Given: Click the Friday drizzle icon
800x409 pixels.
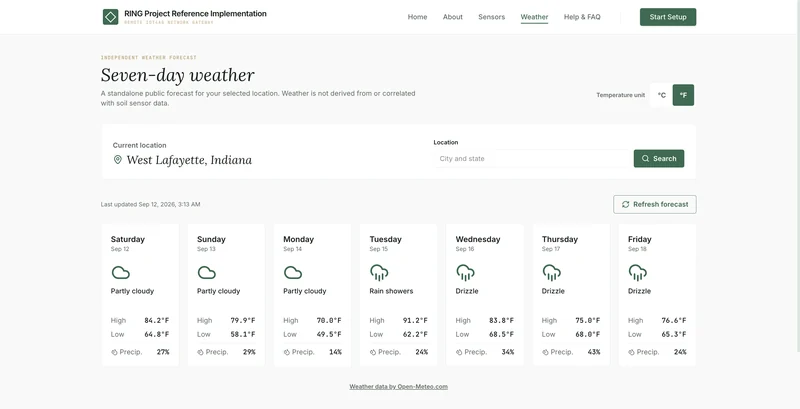Looking at the screenshot, I should coord(638,272).
